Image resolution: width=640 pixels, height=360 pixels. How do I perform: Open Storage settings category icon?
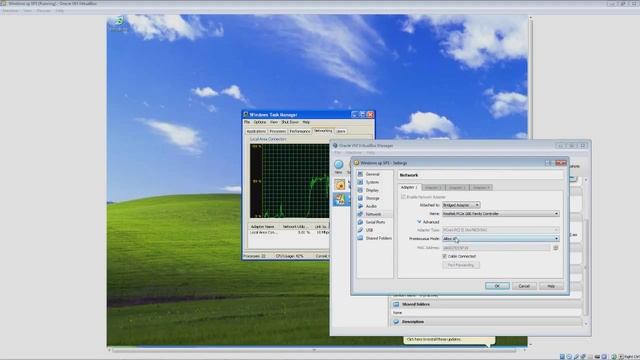pos(360,198)
